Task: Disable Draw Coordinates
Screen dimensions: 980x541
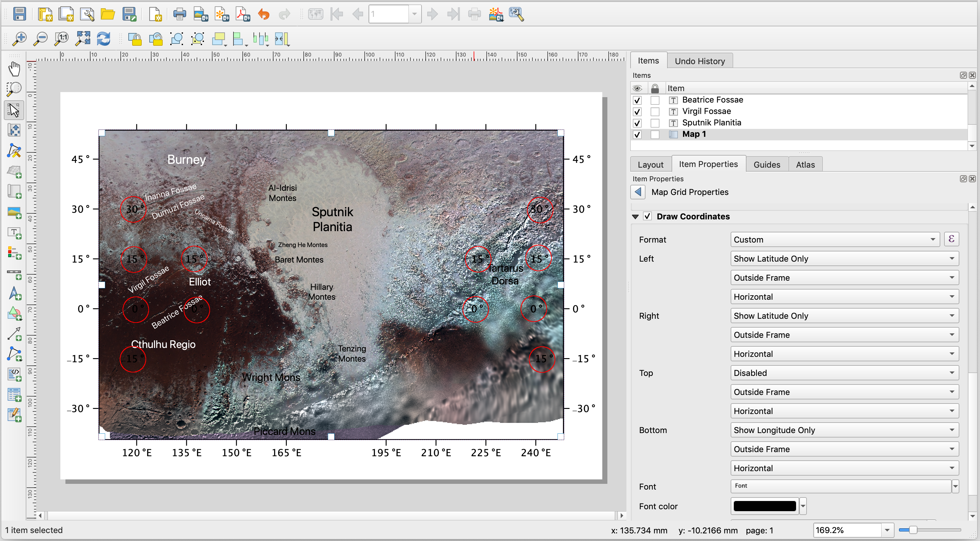Action: (x=647, y=216)
